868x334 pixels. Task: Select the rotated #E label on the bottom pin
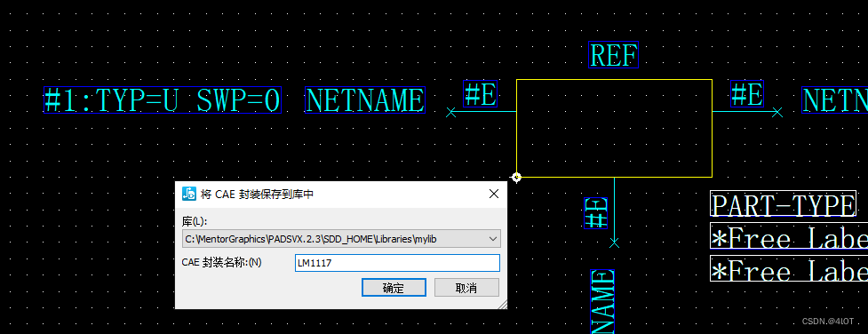point(595,212)
